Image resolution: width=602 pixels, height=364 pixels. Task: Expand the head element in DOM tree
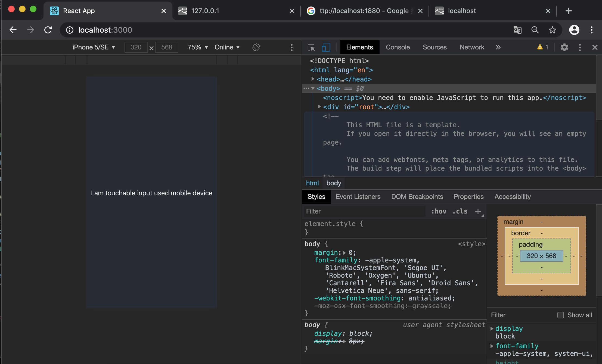click(313, 79)
